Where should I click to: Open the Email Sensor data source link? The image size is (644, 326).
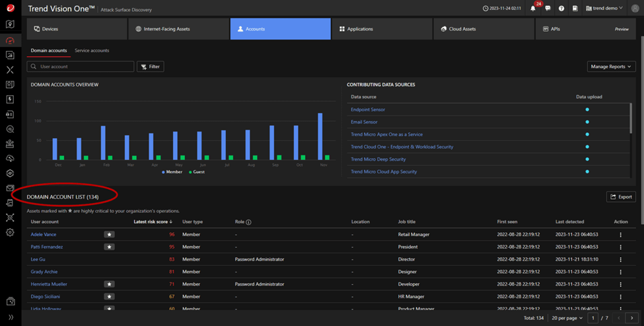[364, 122]
